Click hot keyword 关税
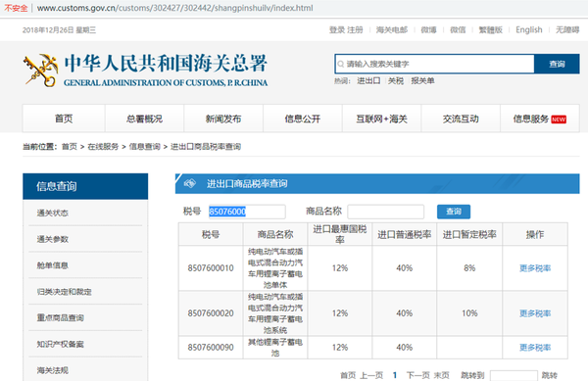The height and width of the screenshot is (381, 588). pos(396,81)
